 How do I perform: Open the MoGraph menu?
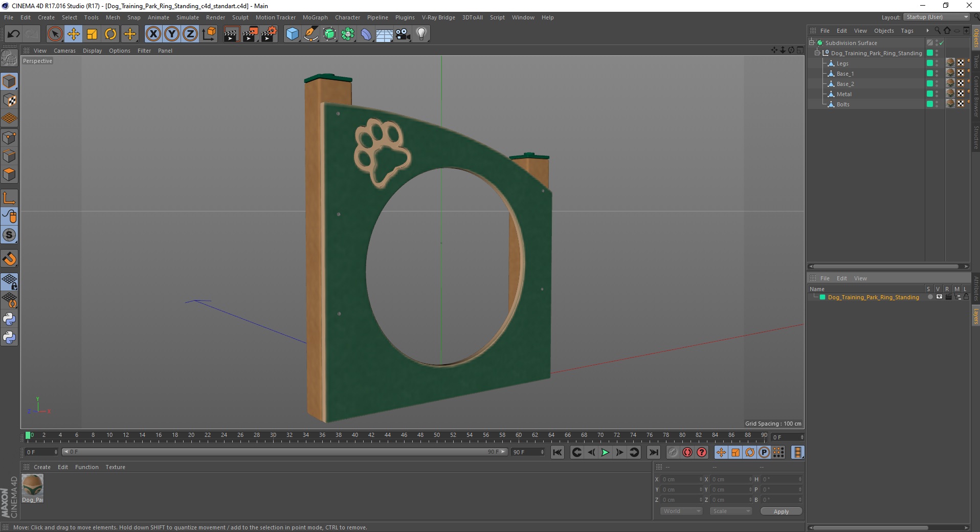pyautogui.click(x=315, y=17)
